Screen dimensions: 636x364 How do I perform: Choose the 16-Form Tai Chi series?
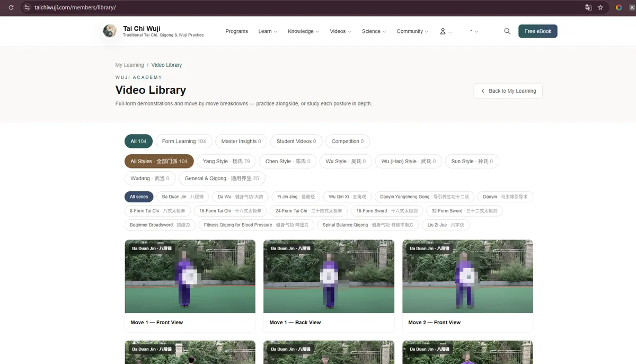[231, 211]
